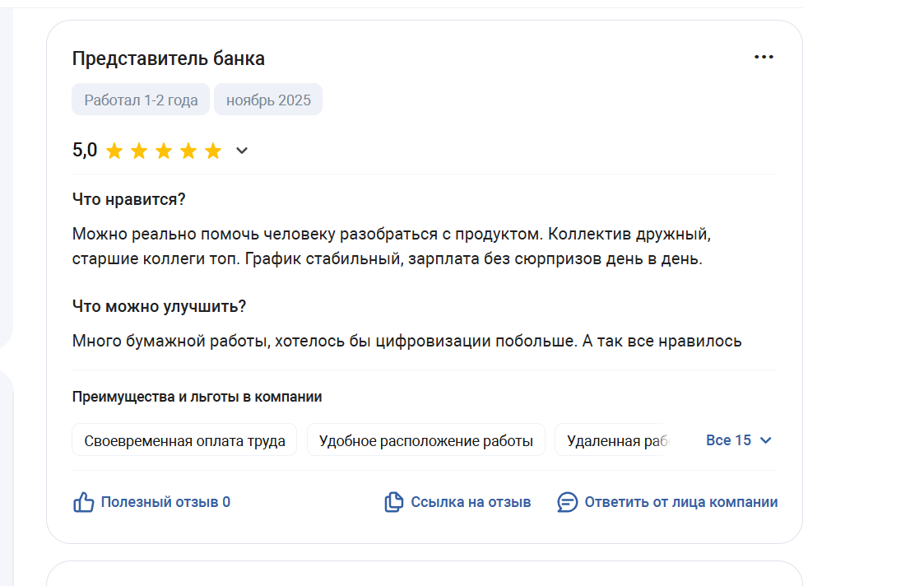The height and width of the screenshot is (586, 924).
Task: Click the ноябрь 2025 date tag
Action: click(x=268, y=100)
